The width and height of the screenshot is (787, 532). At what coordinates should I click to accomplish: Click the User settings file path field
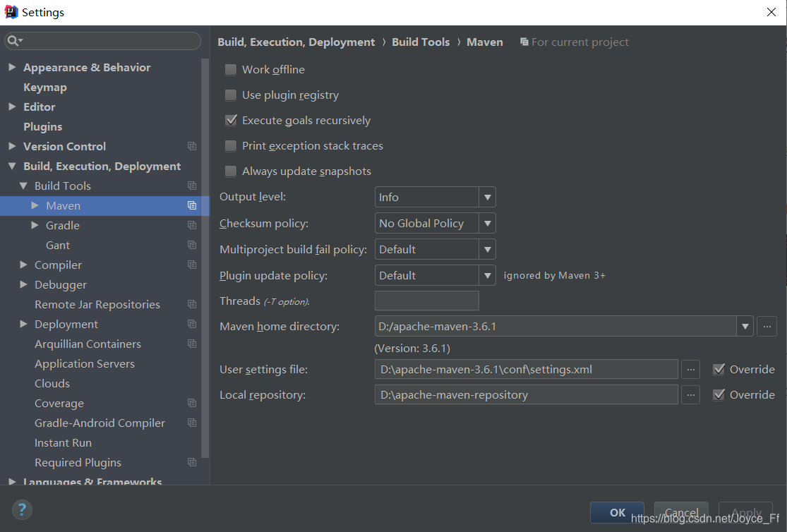(526, 370)
